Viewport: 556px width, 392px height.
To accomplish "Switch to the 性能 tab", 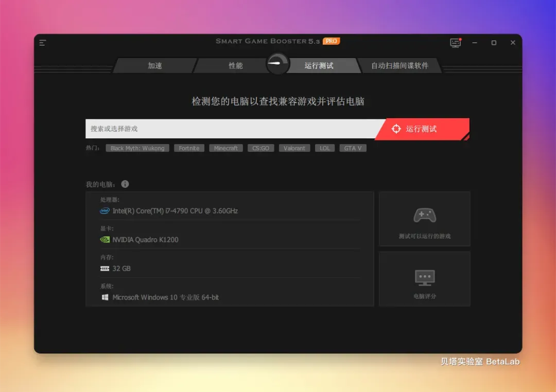I will 235,65.
